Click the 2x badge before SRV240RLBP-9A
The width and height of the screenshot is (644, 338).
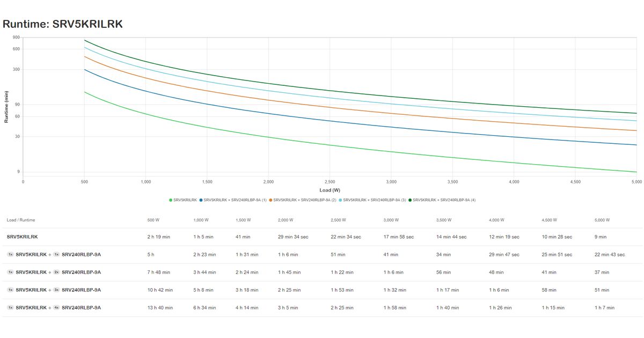56,273
